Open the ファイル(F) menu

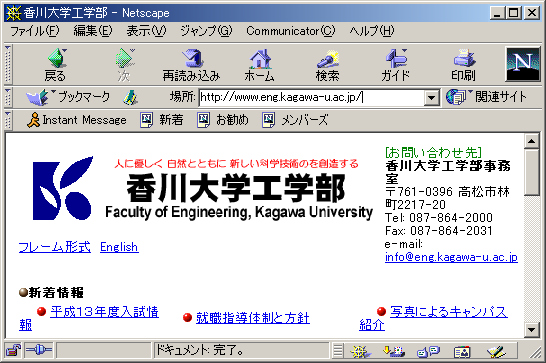(x=35, y=31)
